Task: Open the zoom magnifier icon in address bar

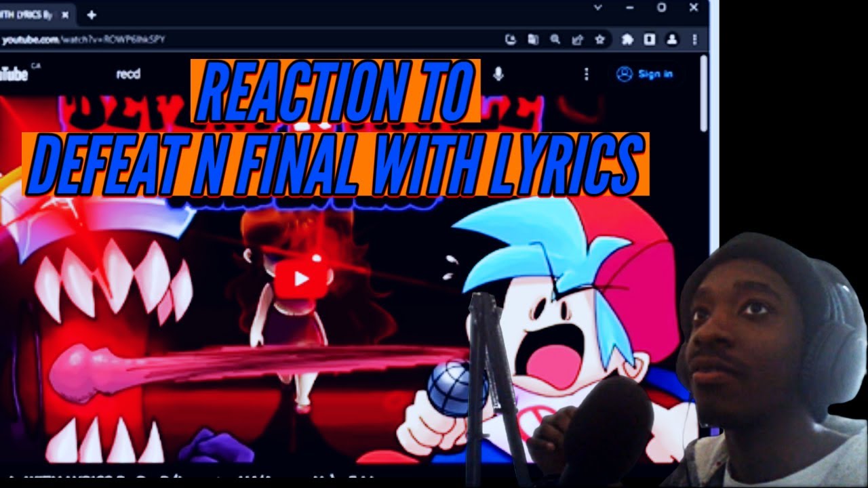Action: 555,39
